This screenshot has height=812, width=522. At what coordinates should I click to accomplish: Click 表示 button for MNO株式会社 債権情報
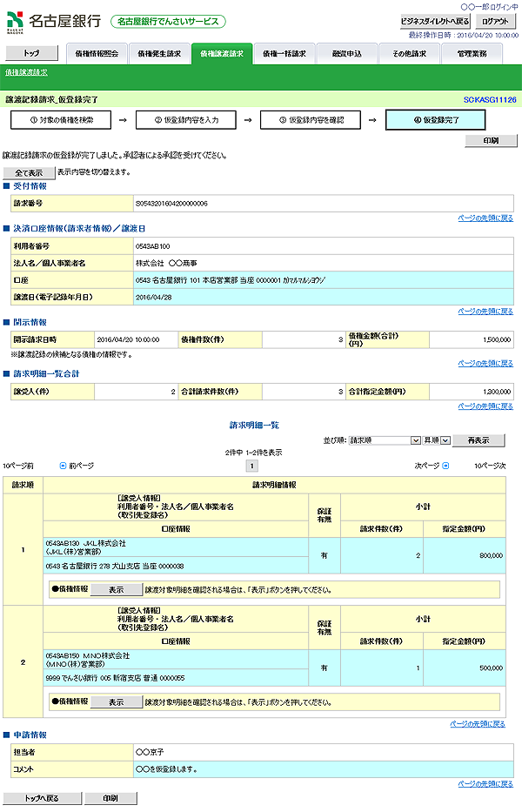tap(116, 702)
